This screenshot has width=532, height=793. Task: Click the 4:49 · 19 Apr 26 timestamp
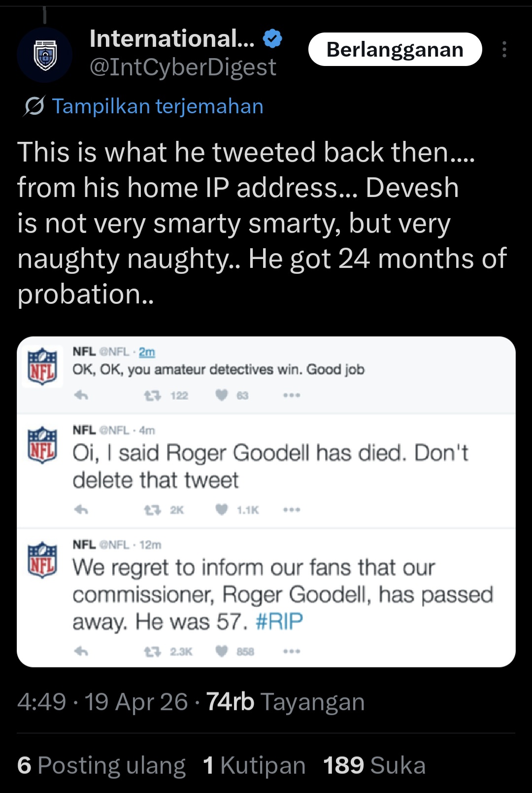tap(102, 701)
